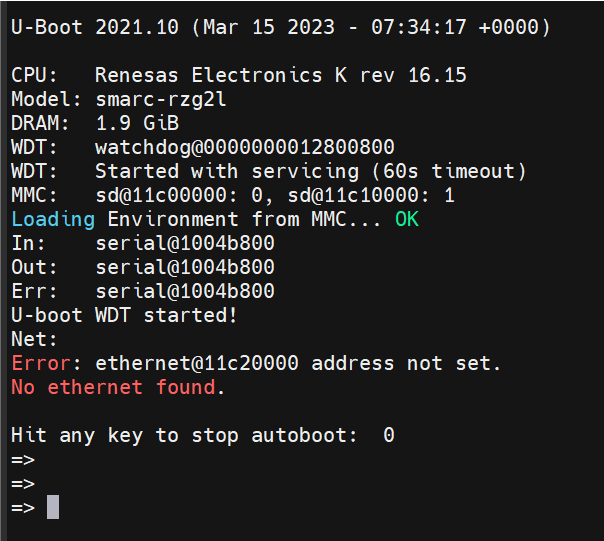
Task: Click the ethernet@11c20000 address text
Action: [x=197, y=363]
